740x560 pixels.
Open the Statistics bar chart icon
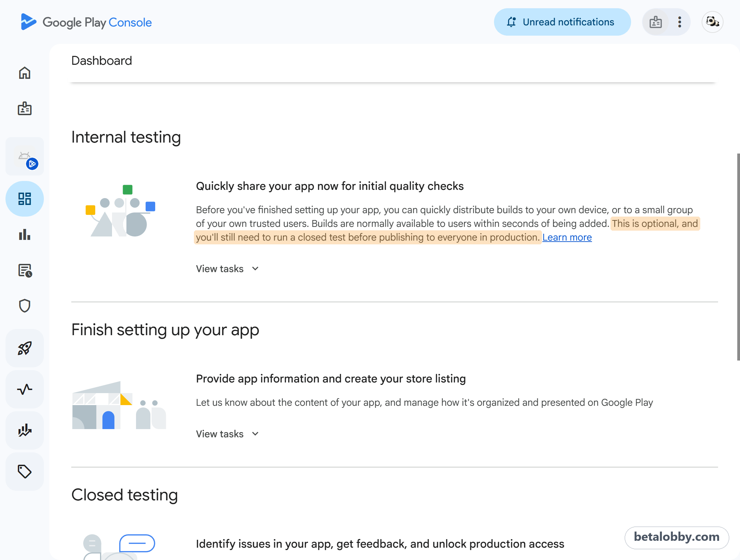[x=25, y=235]
